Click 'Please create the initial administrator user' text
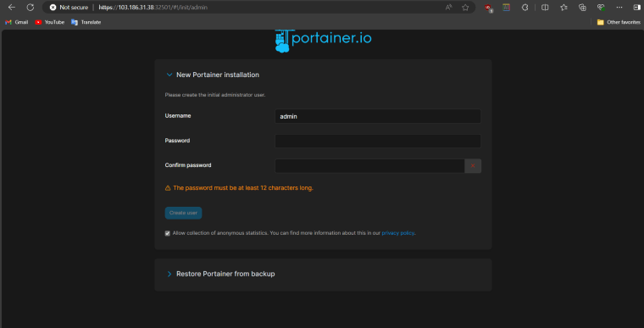The width and height of the screenshot is (644, 328). click(x=214, y=95)
